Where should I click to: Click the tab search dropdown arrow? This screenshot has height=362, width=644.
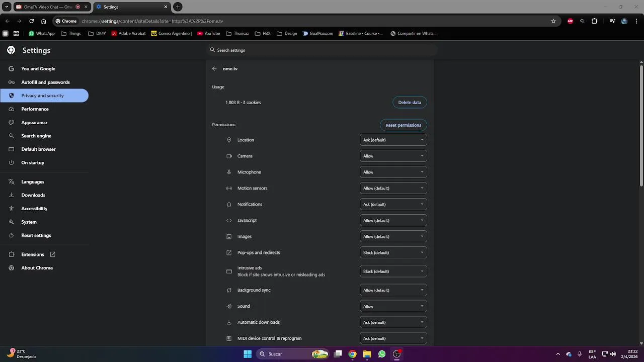pyautogui.click(x=7, y=7)
